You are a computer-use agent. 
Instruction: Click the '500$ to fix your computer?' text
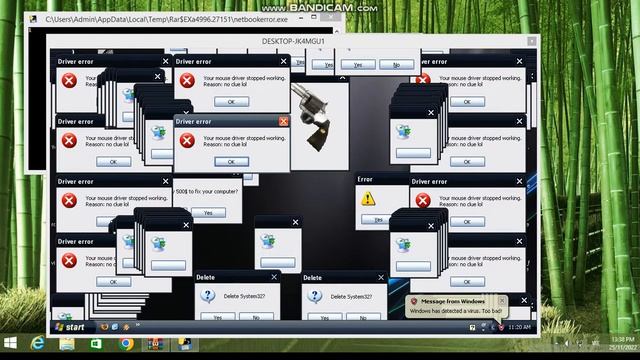point(207,191)
